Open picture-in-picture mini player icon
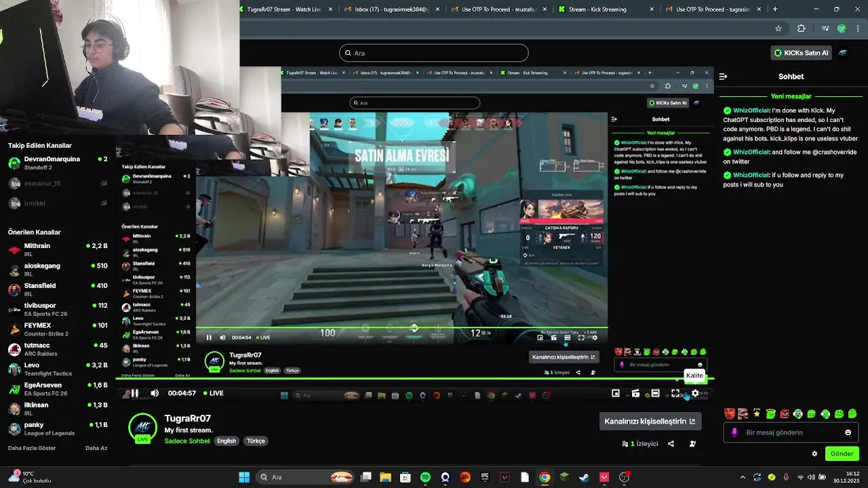The width and height of the screenshot is (868, 488). tap(616, 393)
